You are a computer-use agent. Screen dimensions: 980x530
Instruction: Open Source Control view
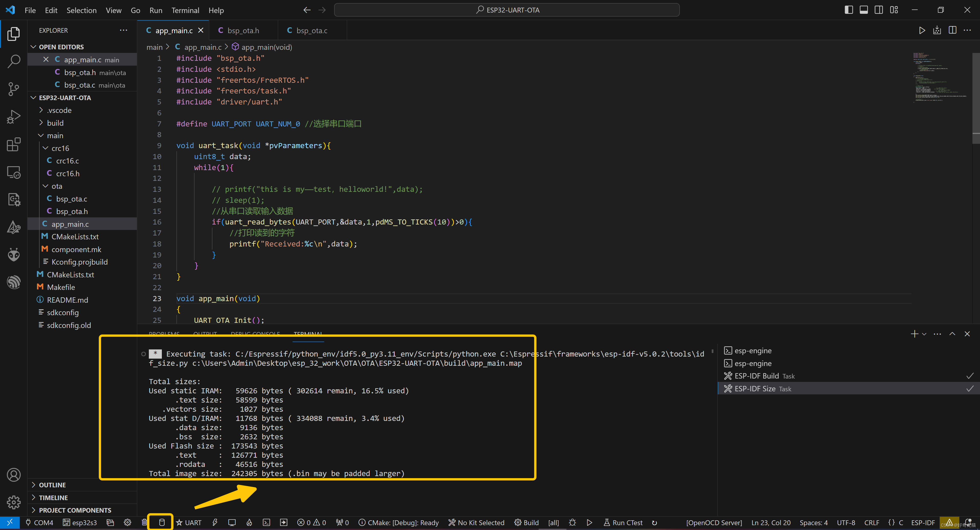[x=14, y=89]
